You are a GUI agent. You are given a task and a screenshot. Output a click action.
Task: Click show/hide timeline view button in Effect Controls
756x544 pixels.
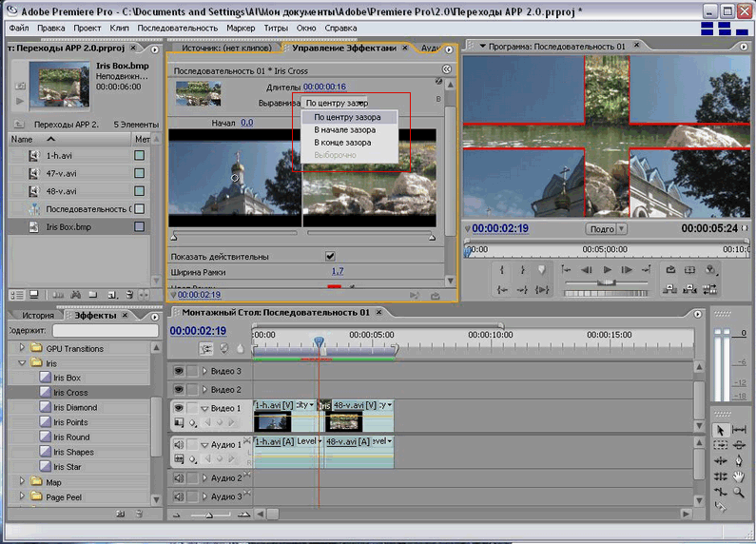(447, 69)
